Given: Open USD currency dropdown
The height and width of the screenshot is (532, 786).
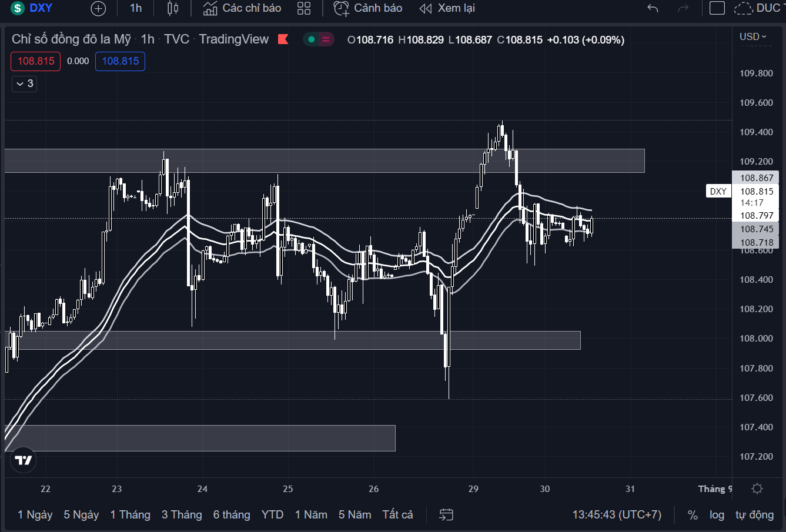Looking at the screenshot, I should [753, 36].
